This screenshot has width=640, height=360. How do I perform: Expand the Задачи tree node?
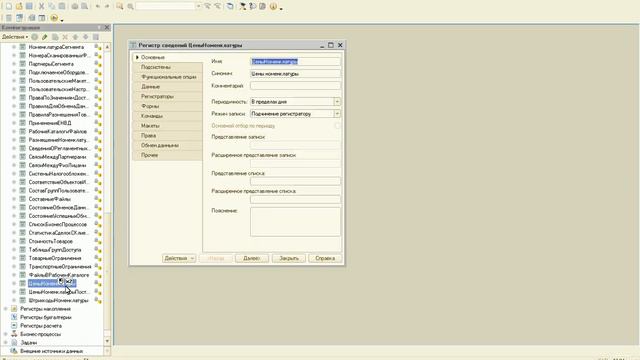pos(6,343)
